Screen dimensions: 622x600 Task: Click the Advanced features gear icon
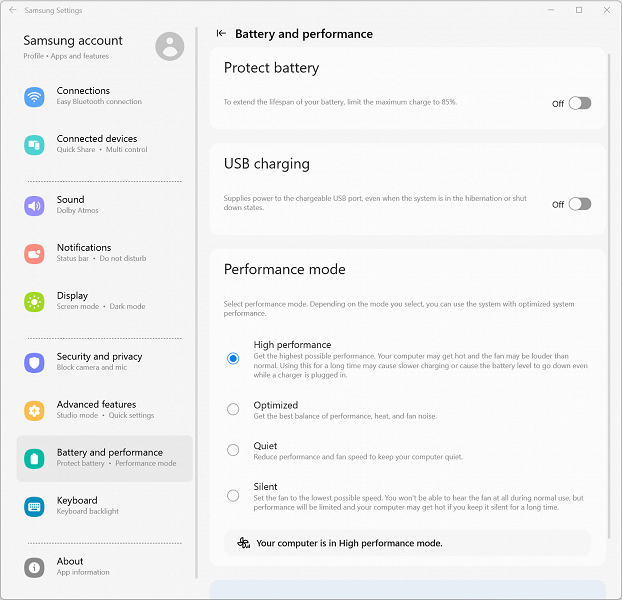tap(35, 410)
